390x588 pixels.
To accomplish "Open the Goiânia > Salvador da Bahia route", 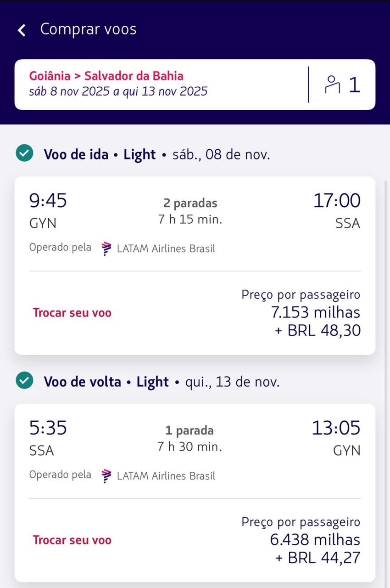I will pyautogui.click(x=106, y=76).
